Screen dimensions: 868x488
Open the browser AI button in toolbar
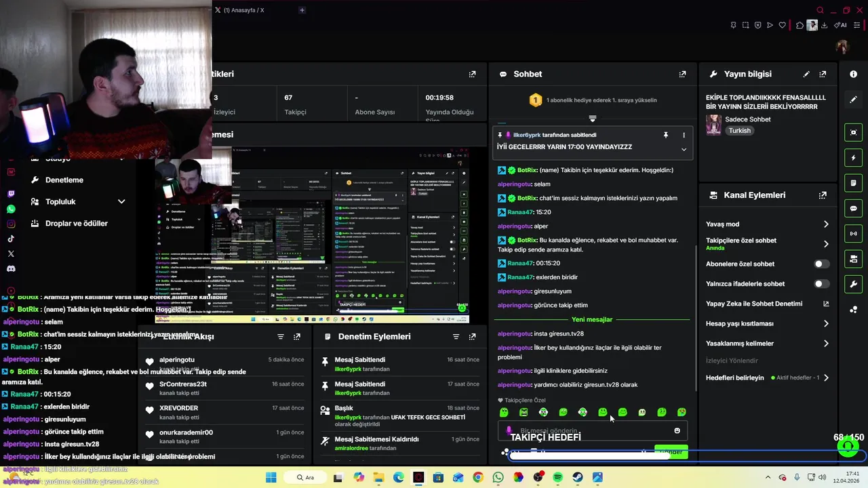tap(842, 25)
